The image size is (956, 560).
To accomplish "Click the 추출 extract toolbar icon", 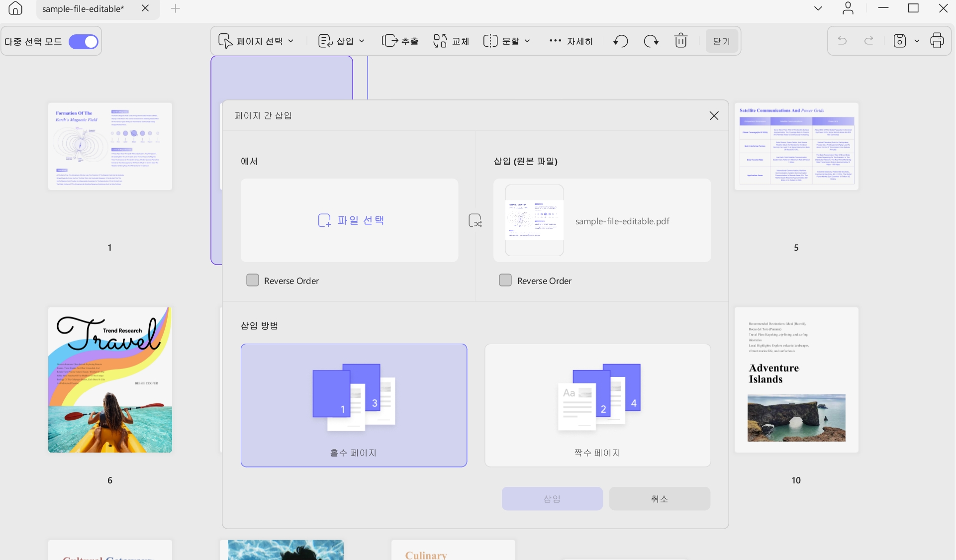I will pyautogui.click(x=400, y=41).
